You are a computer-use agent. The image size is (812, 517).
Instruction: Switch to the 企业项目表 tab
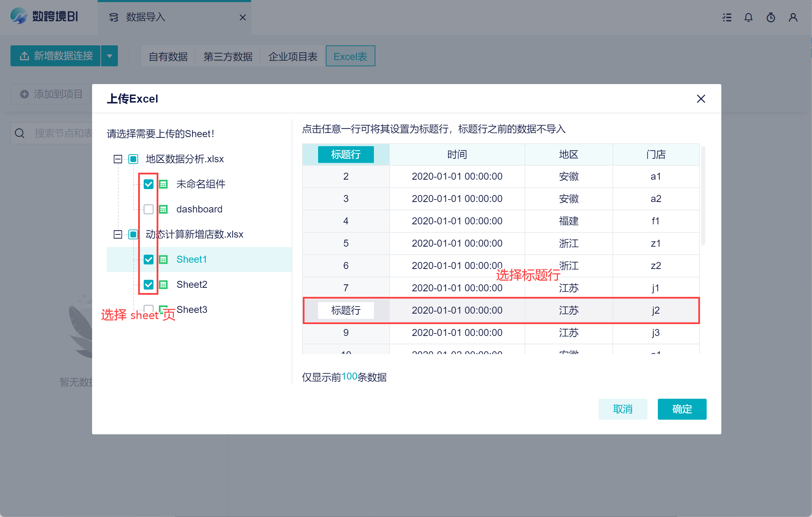tap(293, 57)
